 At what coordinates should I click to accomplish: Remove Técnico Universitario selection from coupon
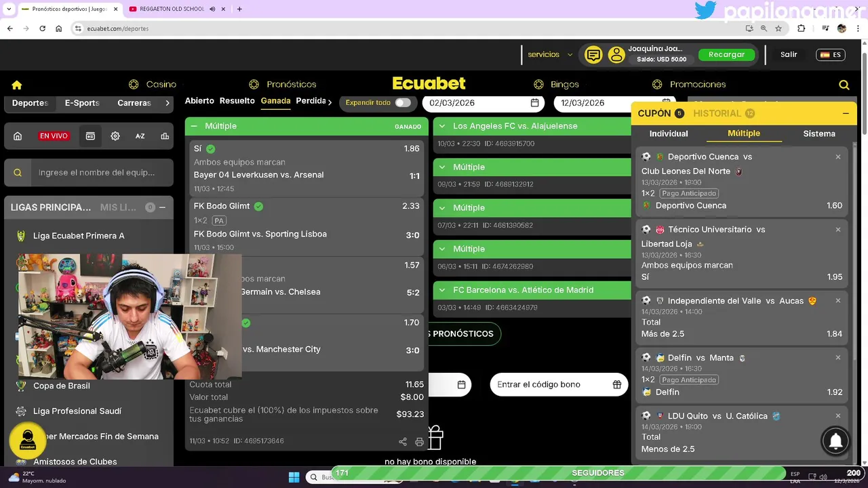(838, 230)
